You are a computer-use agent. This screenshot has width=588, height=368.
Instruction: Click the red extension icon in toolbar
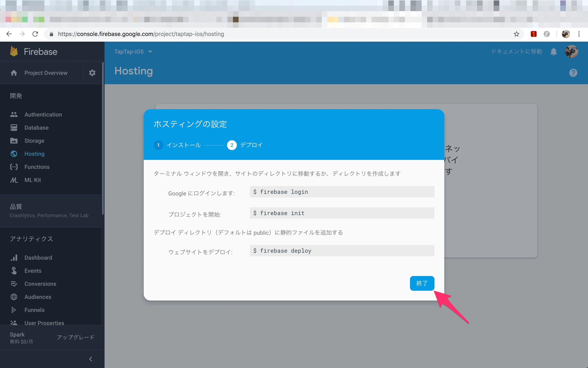point(533,34)
